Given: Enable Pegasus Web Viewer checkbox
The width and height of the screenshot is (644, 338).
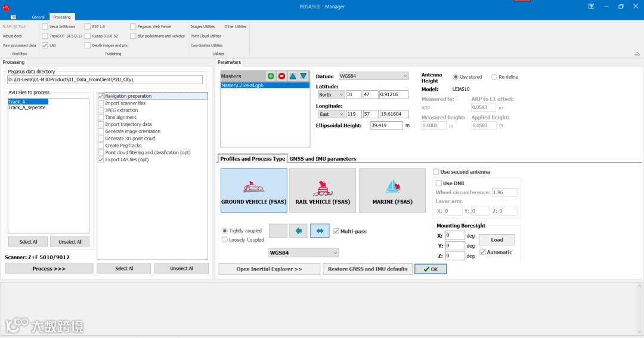Looking at the screenshot, I should tap(133, 26).
